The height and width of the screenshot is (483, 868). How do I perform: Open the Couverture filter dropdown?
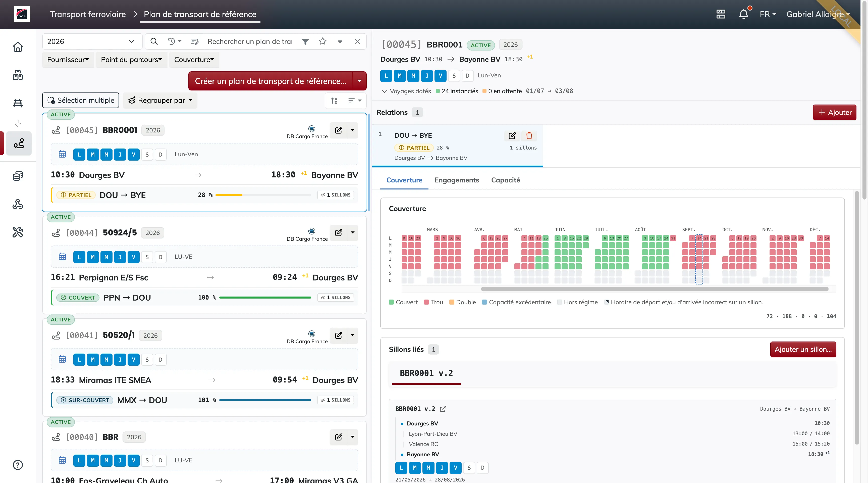point(194,60)
